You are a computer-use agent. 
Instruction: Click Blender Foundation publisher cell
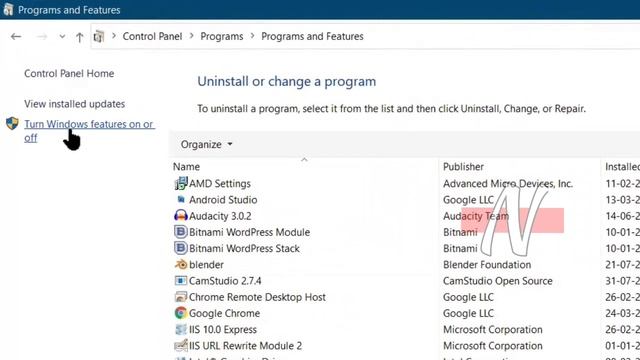pos(487,264)
